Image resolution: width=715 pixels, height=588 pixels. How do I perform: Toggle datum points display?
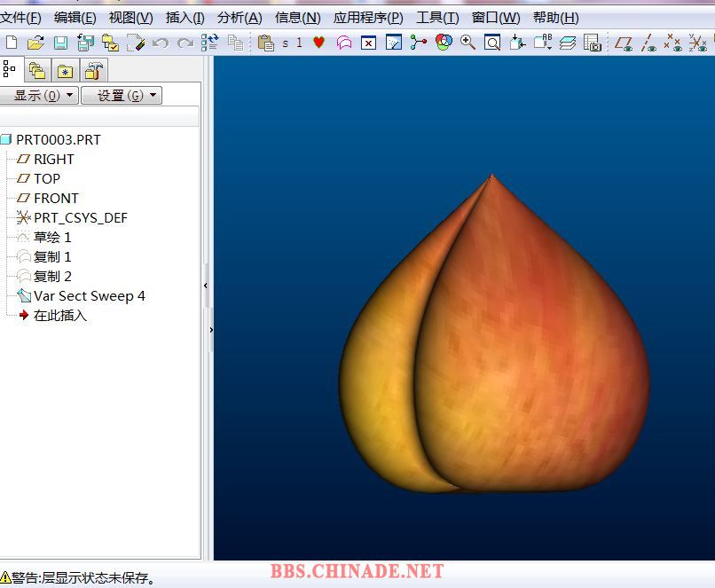pyautogui.click(x=673, y=43)
